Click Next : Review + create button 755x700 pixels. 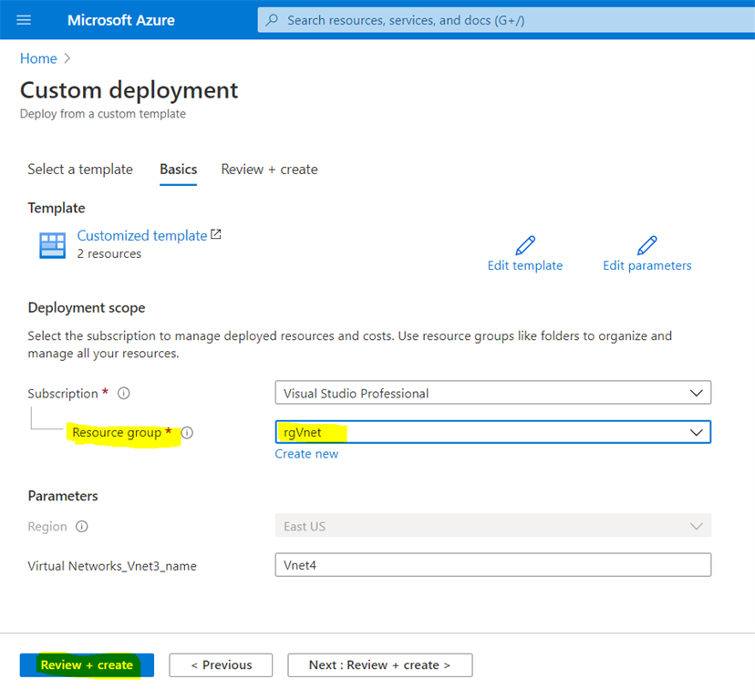point(379,665)
